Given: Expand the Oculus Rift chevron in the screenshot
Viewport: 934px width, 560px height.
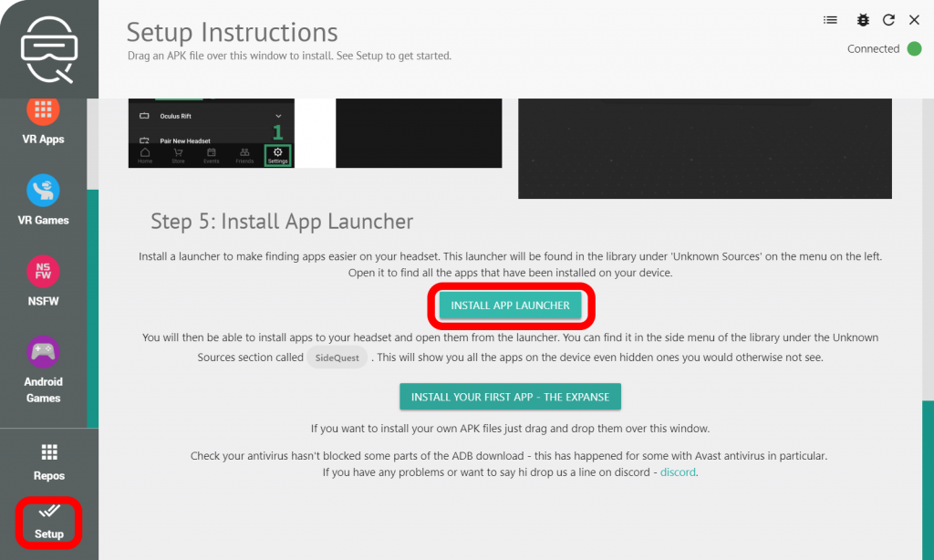Looking at the screenshot, I should point(278,117).
